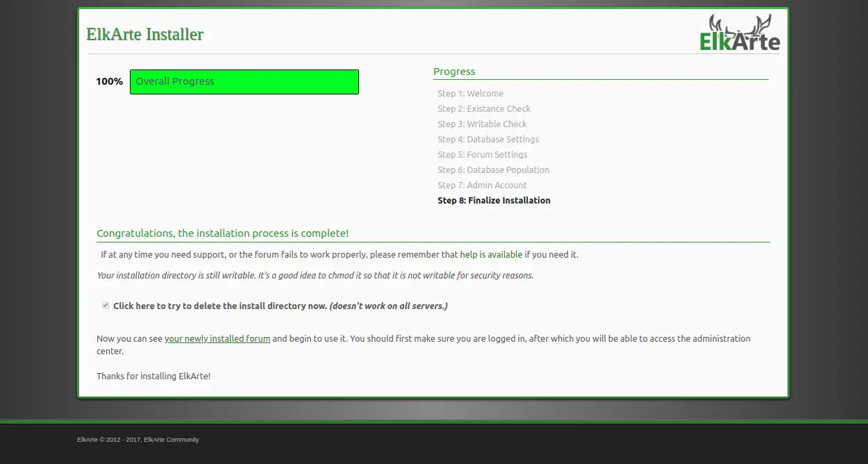Image resolution: width=868 pixels, height=464 pixels.
Task: Select 'Step 5: Forum Settings' text
Action: point(482,155)
